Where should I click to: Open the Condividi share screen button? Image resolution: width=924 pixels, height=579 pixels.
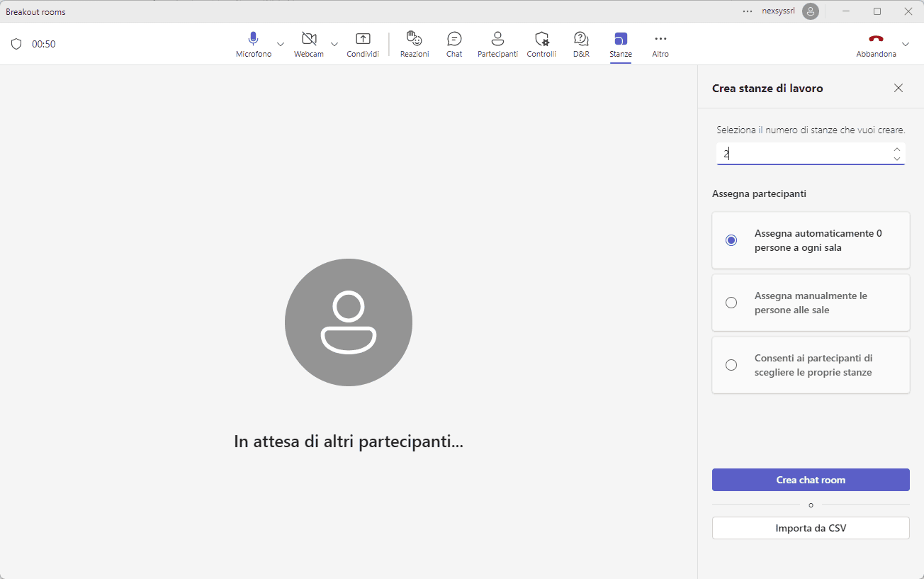363,44
